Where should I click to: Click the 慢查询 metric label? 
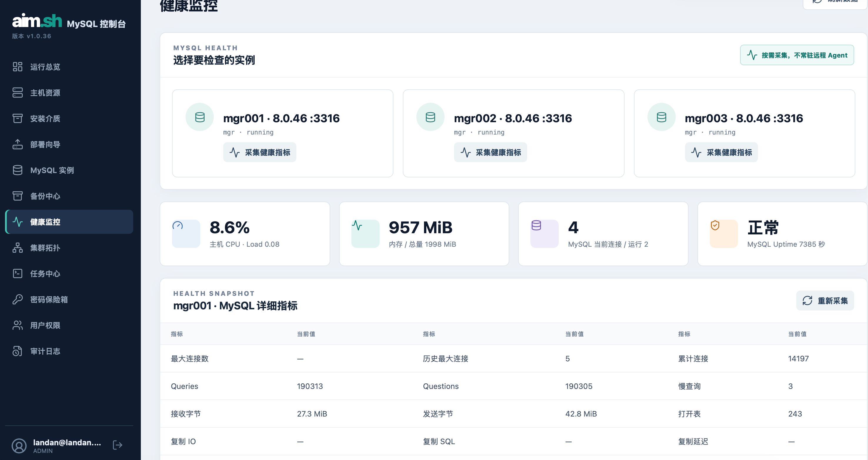click(x=690, y=386)
